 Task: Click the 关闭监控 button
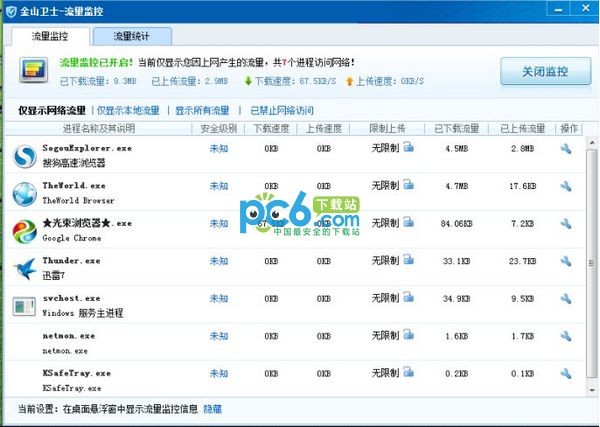545,71
